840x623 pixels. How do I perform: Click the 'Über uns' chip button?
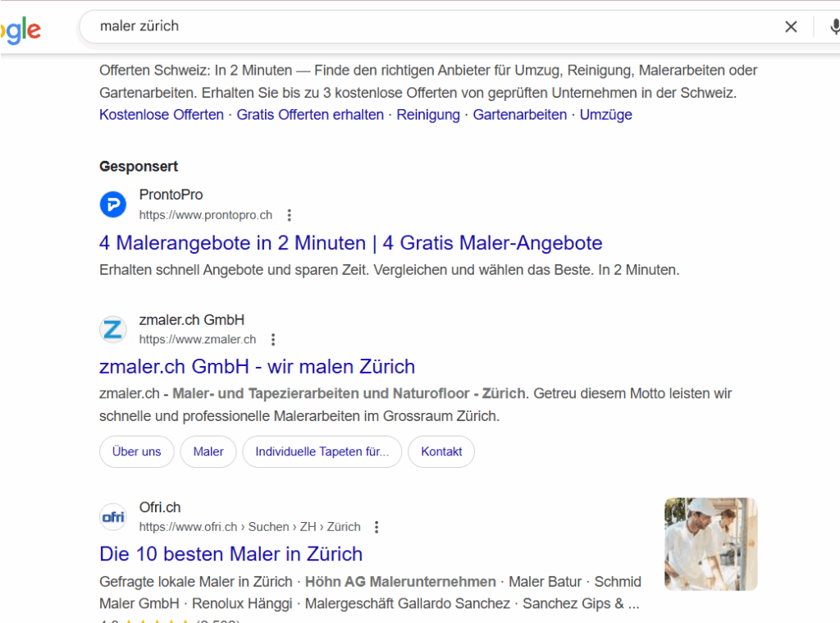[137, 451]
